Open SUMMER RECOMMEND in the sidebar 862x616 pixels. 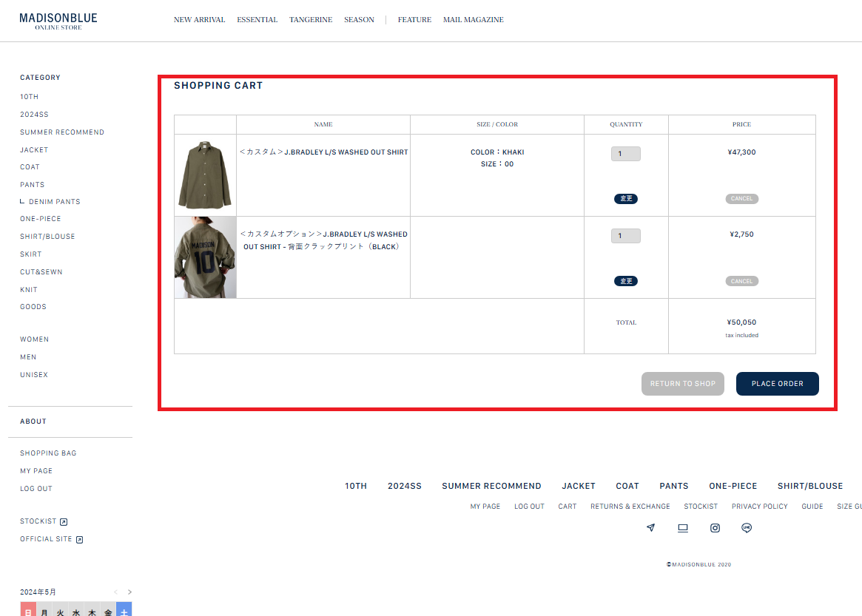click(62, 132)
